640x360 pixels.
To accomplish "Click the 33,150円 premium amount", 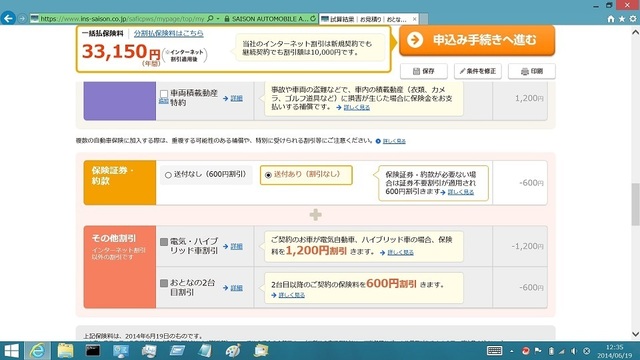I will 121,52.
